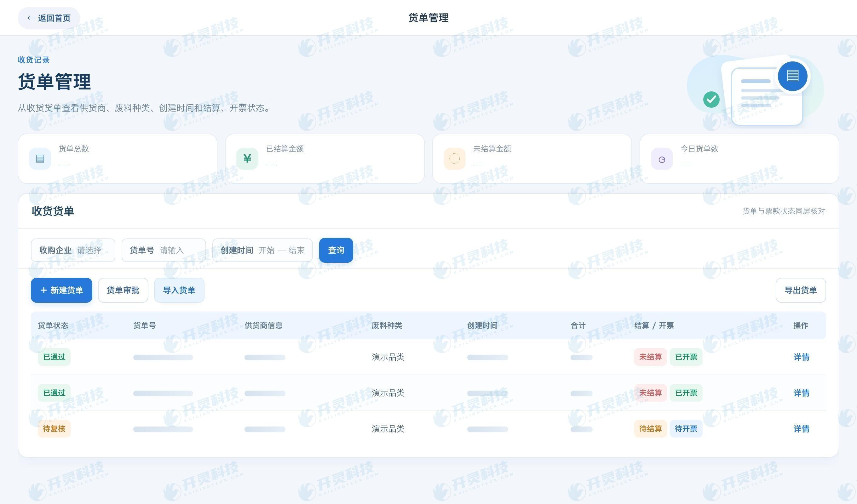This screenshot has height=504, width=857.
Task: Click 已开票 tag in second row
Action: 686,393
